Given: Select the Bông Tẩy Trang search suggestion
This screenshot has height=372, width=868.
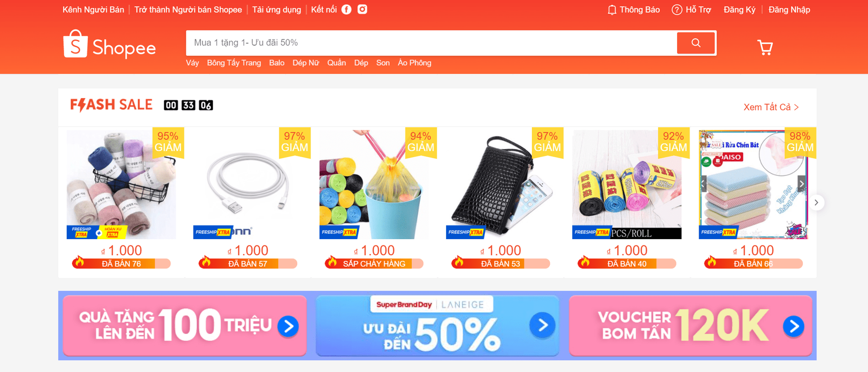Looking at the screenshot, I should [234, 63].
